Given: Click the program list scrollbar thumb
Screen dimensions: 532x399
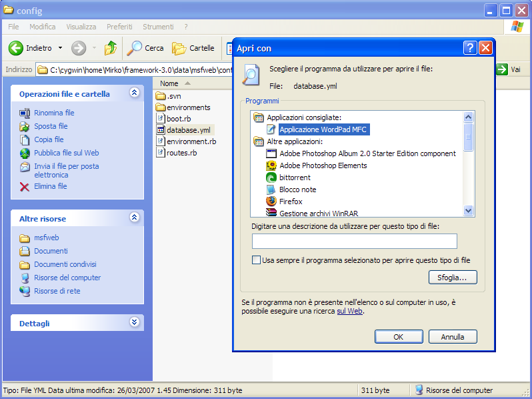Looking at the screenshot, I should (x=468, y=137).
